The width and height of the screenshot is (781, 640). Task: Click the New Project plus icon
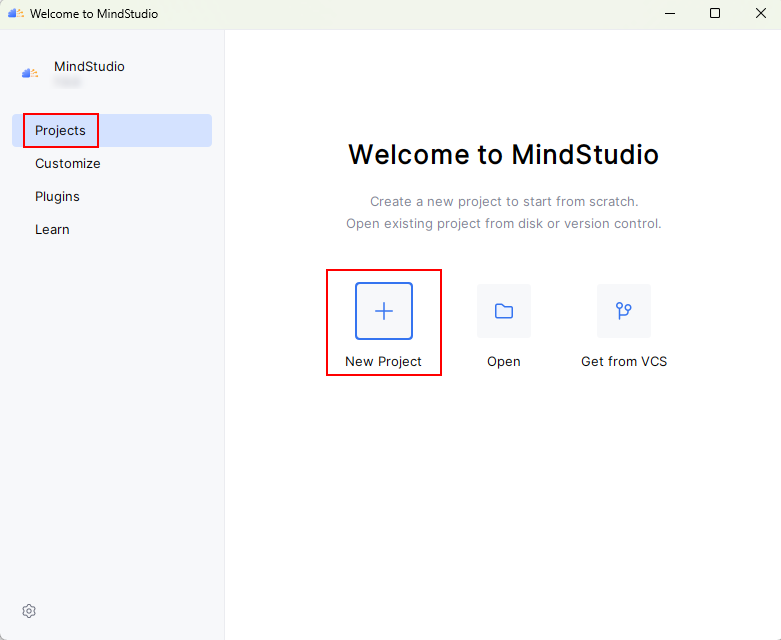384,311
